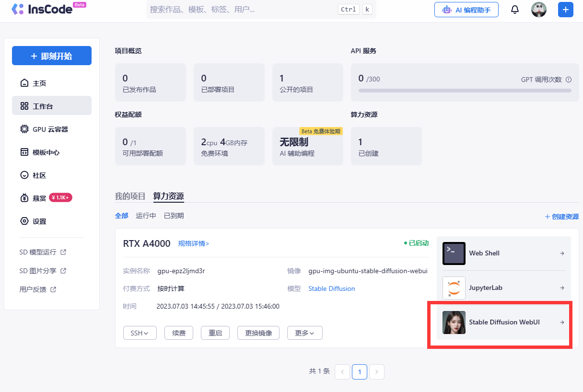Switch to 算力资源 tab
Image resolution: width=583 pixels, height=392 pixels.
[x=168, y=196]
